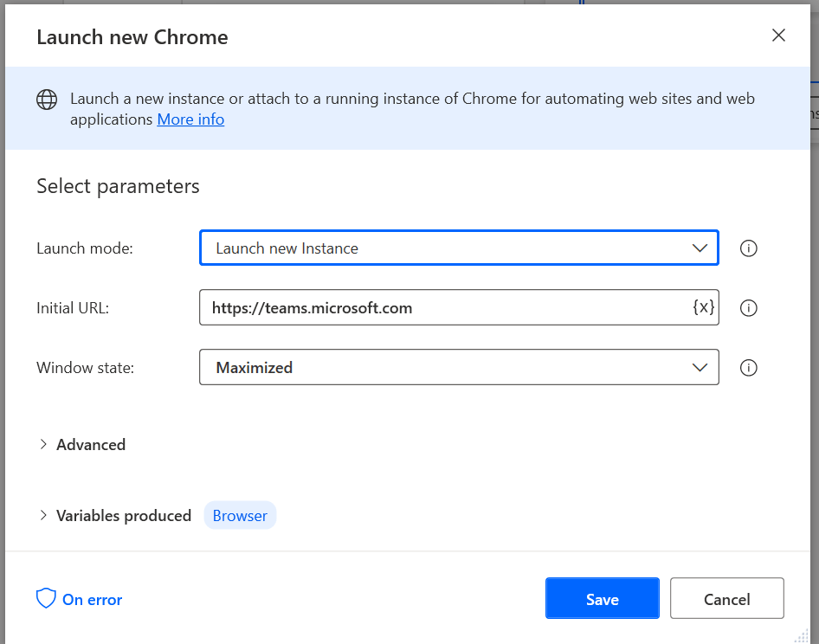The width and height of the screenshot is (819, 644).
Task: Click the info icon beside Initial URL
Action: [748, 308]
